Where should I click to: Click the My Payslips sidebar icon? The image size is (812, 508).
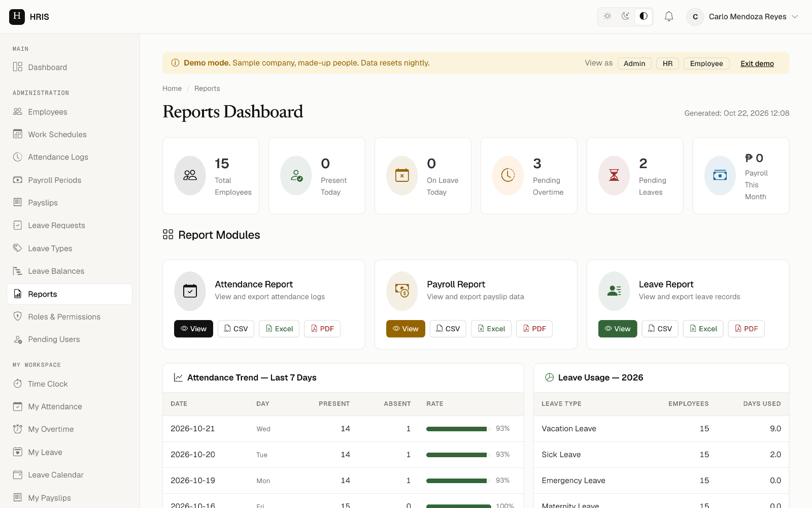click(18, 497)
